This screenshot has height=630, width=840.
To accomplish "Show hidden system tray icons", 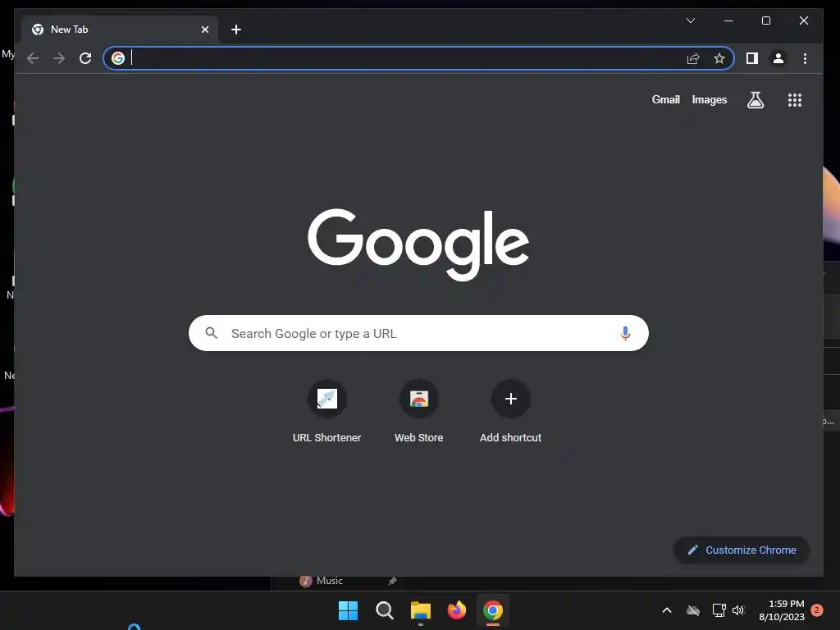I will tap(667, 610).
